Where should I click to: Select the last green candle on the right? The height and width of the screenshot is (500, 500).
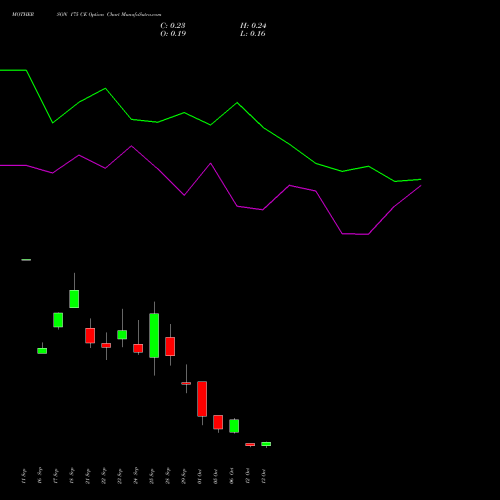click(266, 444)
